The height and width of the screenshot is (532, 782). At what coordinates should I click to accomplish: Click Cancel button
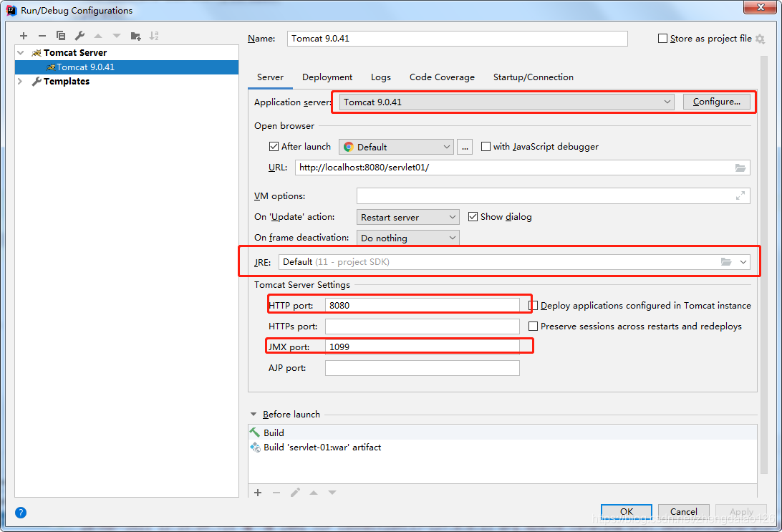point(684,511)
